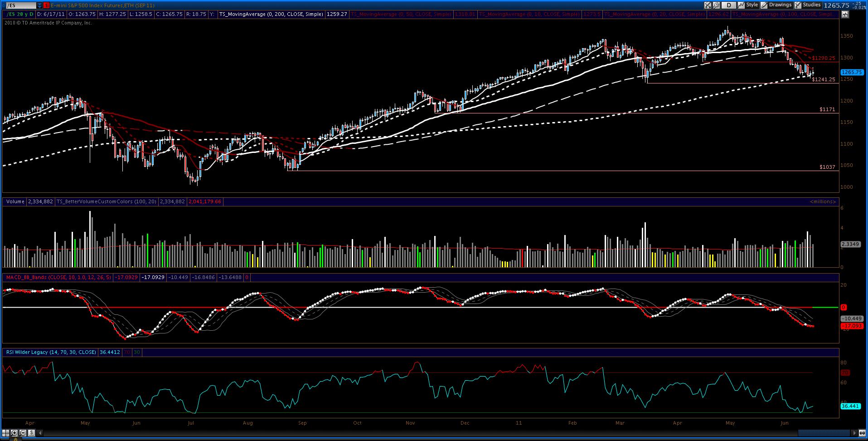Click the 2.3349 volume axis bubble
The height and width of the screenshot is (441, 868).
[x=851, y=244]
